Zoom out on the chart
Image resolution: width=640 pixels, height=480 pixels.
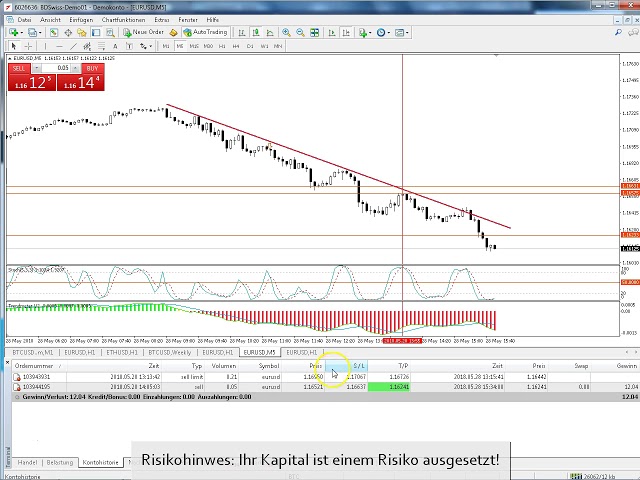pyautogui.click(x=300, y=32)
